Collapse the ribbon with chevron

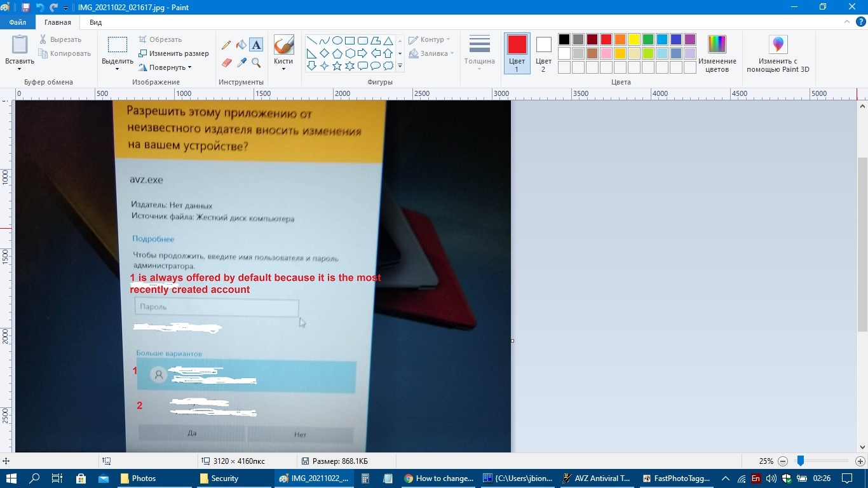coord(846,22)
